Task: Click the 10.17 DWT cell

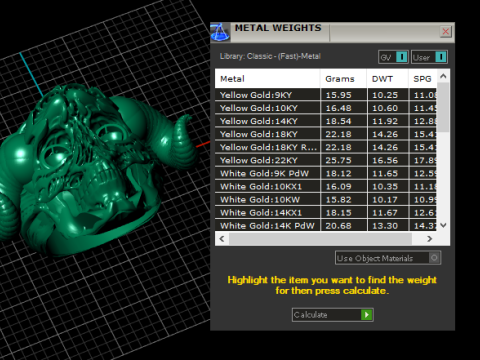Action: click(x=388, y=199)
